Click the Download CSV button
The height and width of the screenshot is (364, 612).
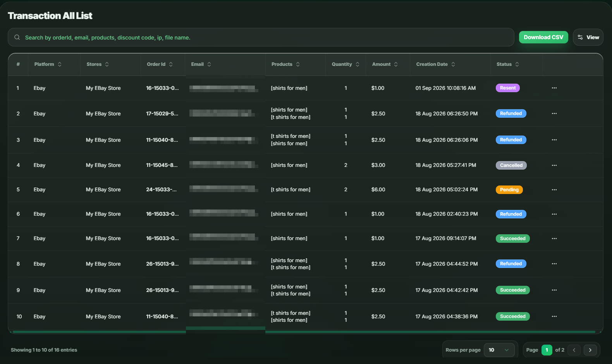coord(543,37)
